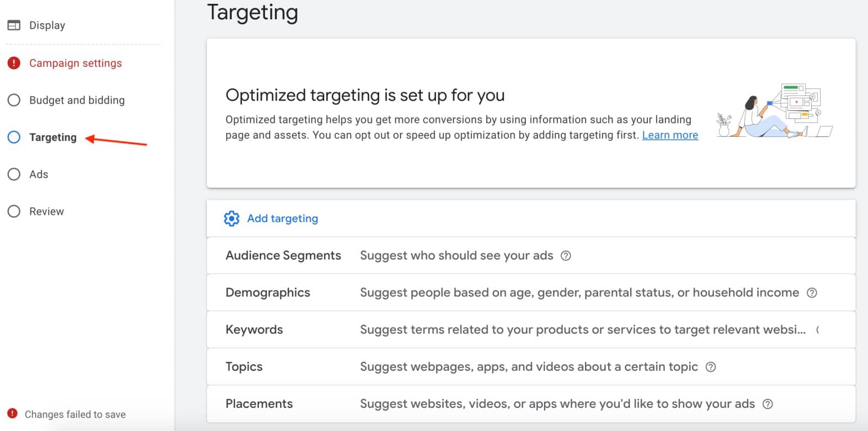Image resolution: width=868 pixels, height=431 pixels.
Task: Expand the Topics targeting row
Action: click(x=531, y=366)
